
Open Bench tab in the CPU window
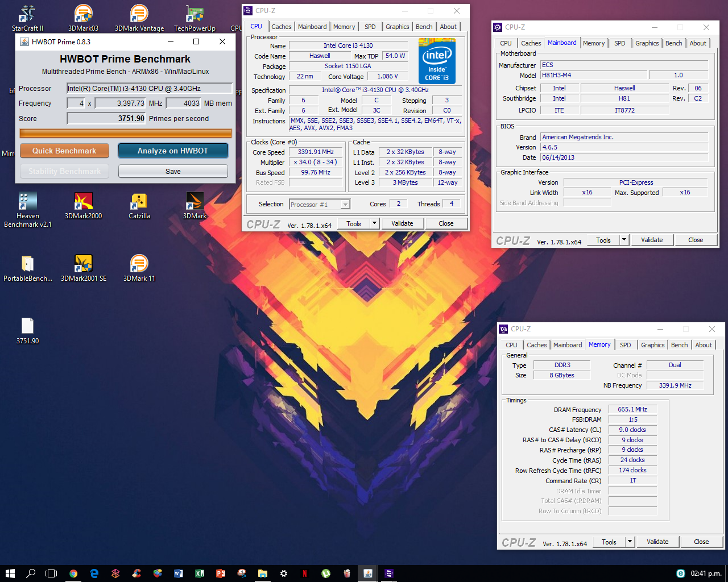(x=424, y=27)
